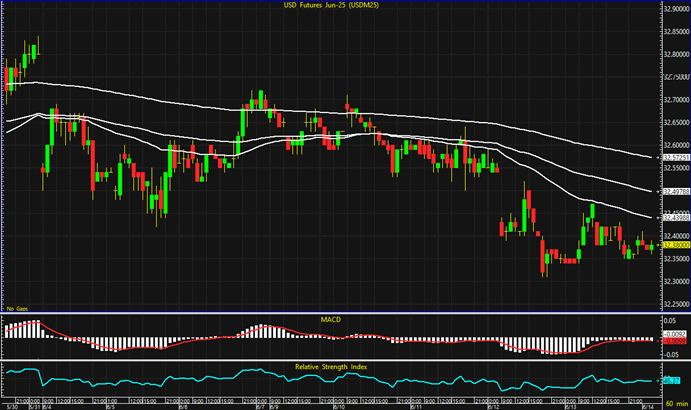This screenshot has height=410, width=691.
Task: Click the 32.90000 price axis label
Action: 676,6
